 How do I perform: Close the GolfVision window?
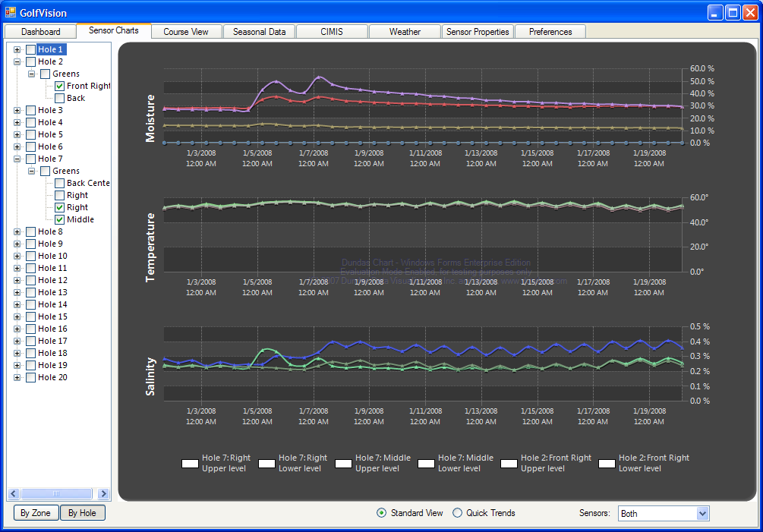(x=750, y=13)
